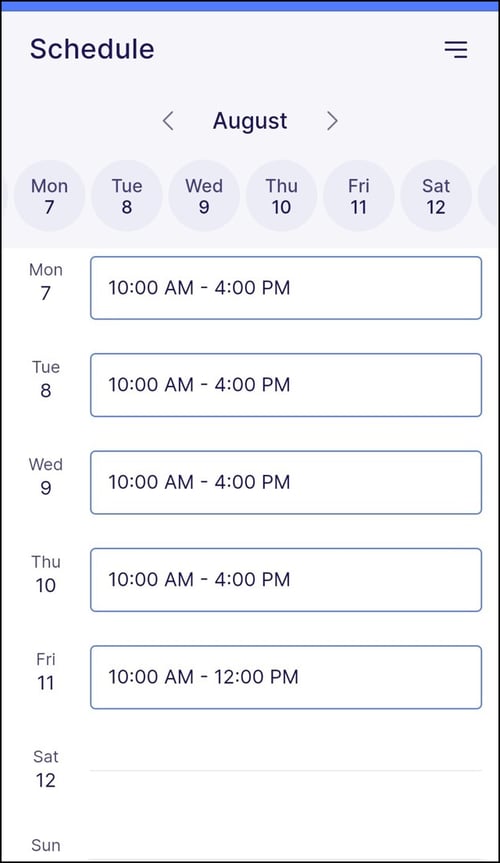500x863 pixels.
Task: Select Mon 7 day circle
Action: click(50, 196)
